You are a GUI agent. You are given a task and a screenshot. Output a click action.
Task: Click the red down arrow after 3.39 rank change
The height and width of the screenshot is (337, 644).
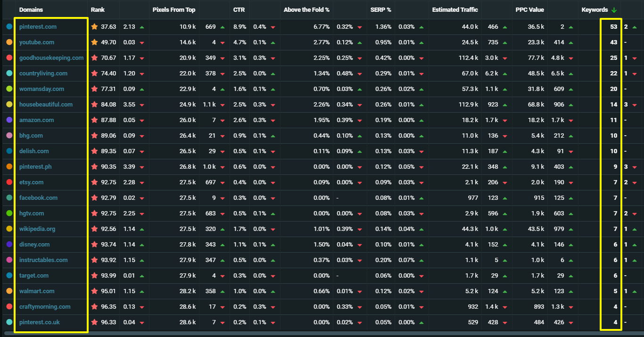pyautogui.click(x=142, y=167)
